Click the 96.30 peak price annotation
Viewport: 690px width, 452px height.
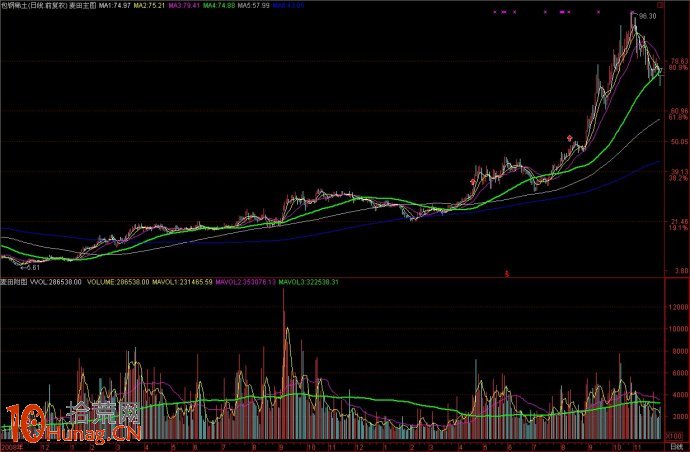pos(647,16)
